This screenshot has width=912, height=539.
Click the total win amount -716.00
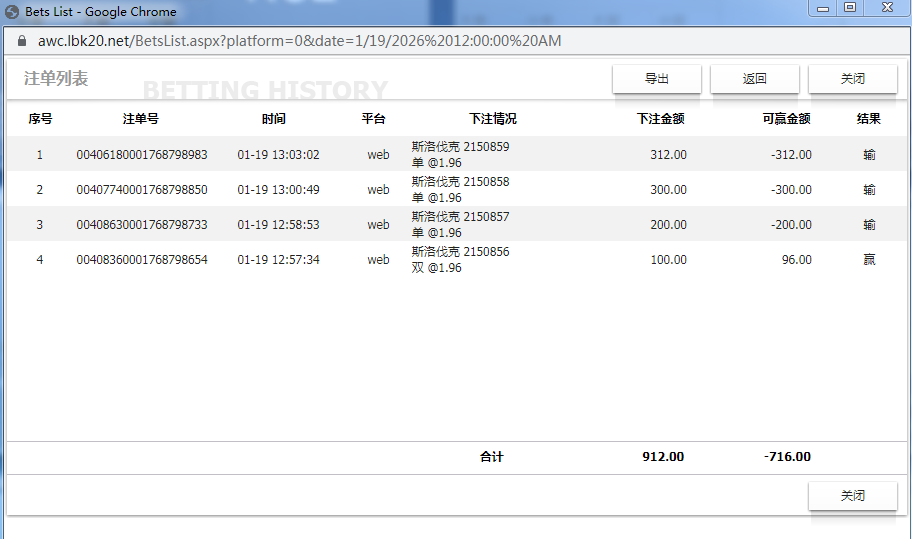coord(787,456)
